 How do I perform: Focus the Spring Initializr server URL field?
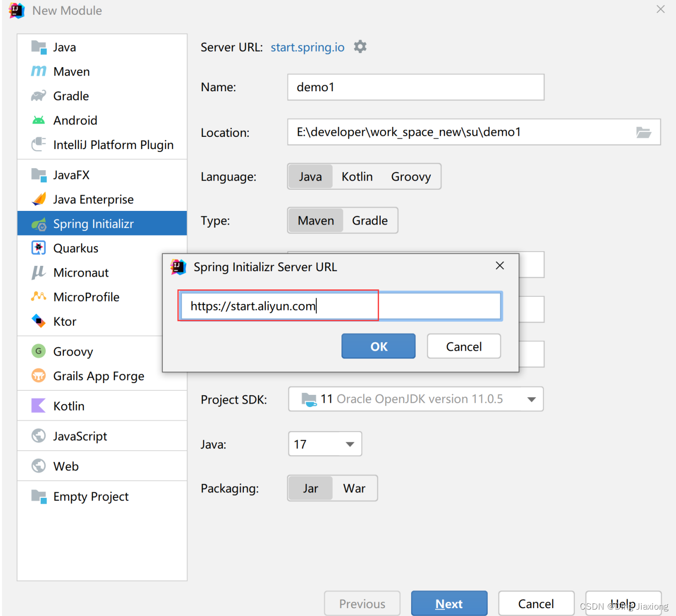coord(341,306)
